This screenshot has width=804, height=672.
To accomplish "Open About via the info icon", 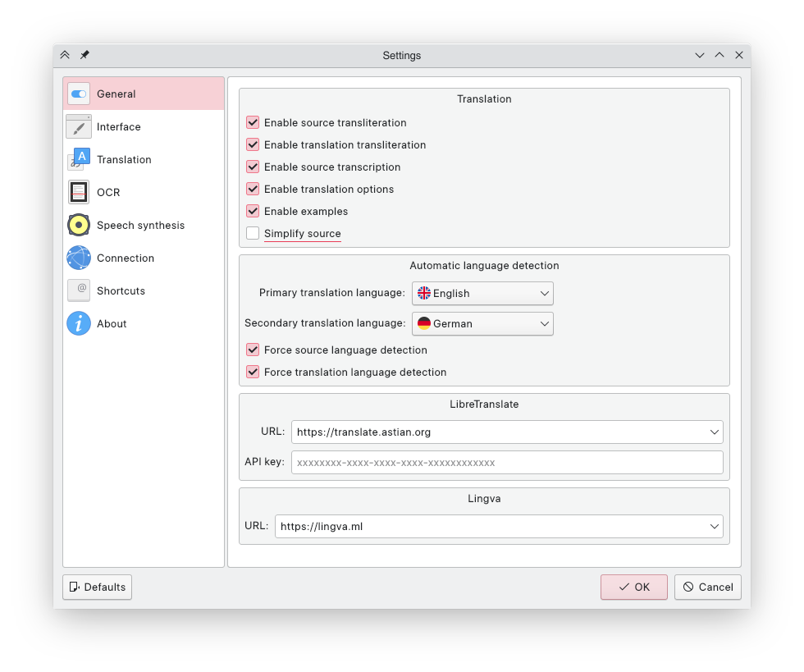I will (x=78, y=323).
